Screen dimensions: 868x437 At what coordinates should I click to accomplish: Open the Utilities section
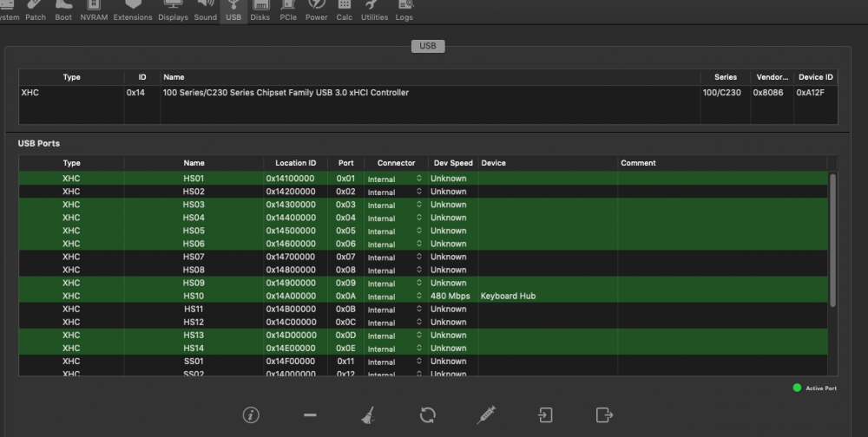(x=374, y=11)
